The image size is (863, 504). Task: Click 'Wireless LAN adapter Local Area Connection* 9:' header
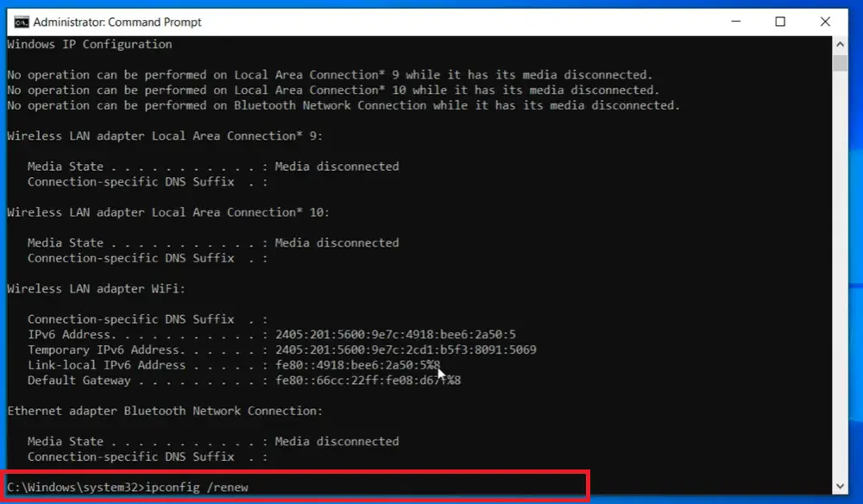pyautogui.click(x=165, y=135)
